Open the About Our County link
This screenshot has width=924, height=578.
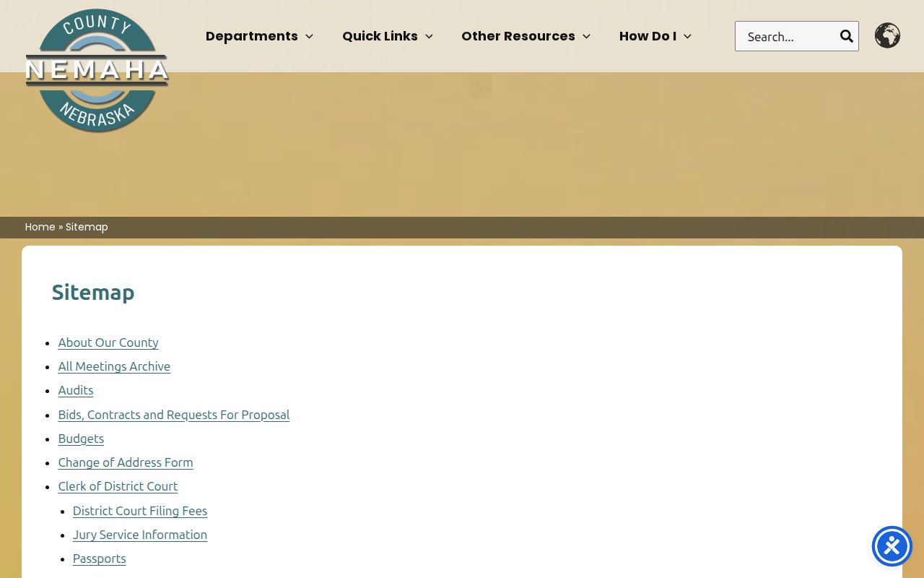tap(108, 342)
